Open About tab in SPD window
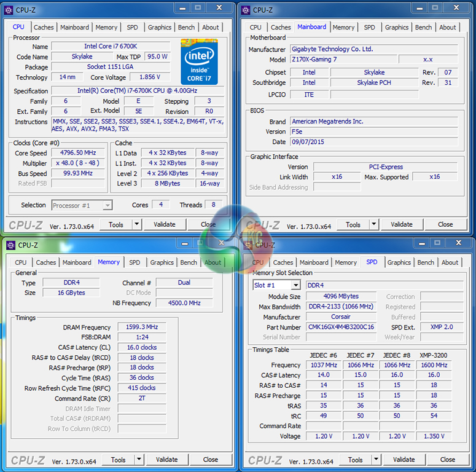The width and height of the screenshot is (476, 472). tap(450, 262)
